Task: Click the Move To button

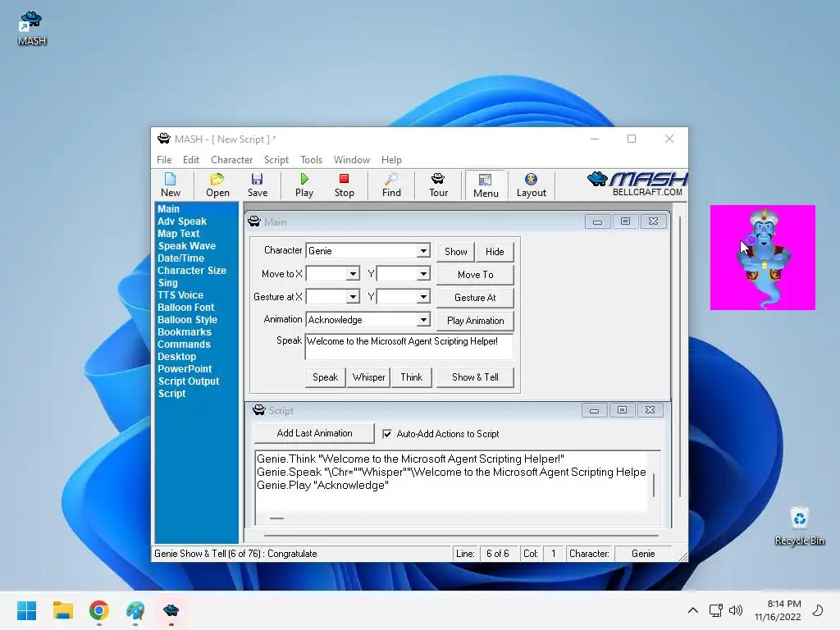Action: (475, 274)
